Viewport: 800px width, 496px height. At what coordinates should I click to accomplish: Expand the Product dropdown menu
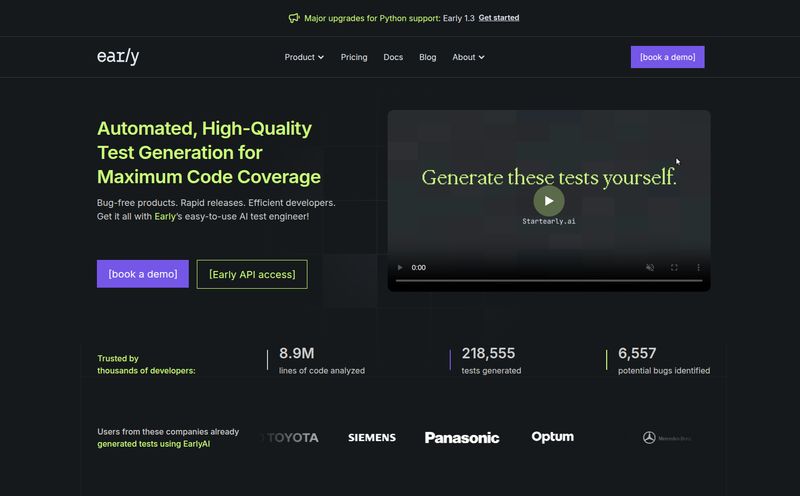pos(304,57)
